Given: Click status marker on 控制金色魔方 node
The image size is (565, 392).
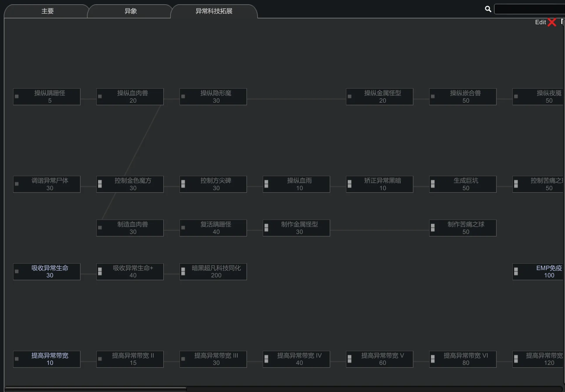Looking at the screenshot, I should (x=100, y=184).
